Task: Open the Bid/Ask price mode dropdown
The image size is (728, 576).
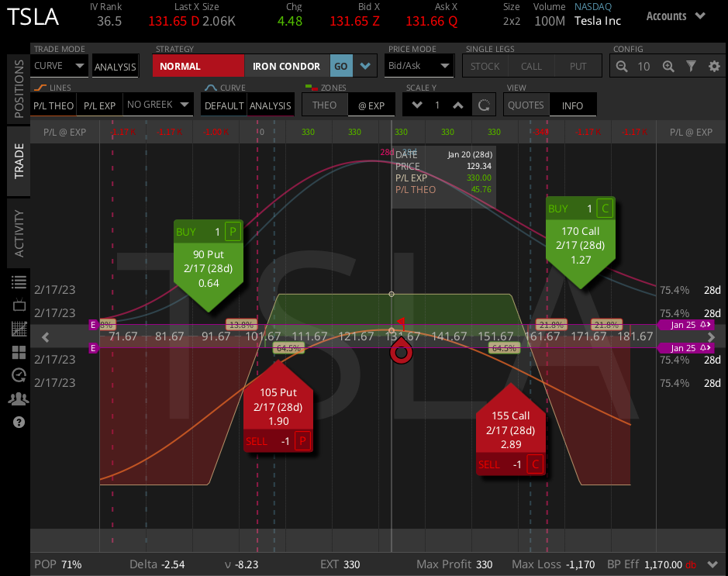Action: pos(419,66)
